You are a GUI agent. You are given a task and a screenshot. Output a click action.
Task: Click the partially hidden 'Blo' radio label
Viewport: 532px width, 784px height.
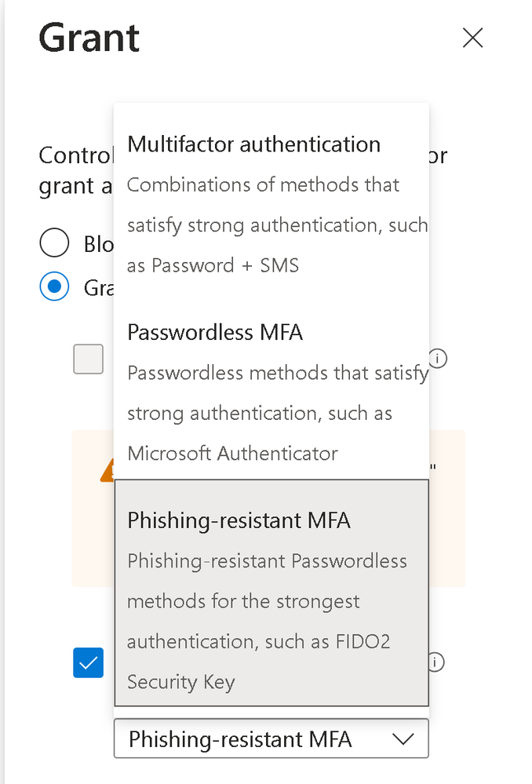coord(99,244)
